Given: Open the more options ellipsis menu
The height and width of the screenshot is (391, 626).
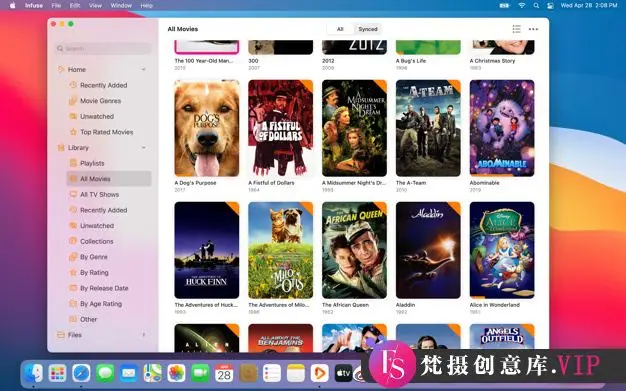Looking at the screenshot, I should point(533,29).
